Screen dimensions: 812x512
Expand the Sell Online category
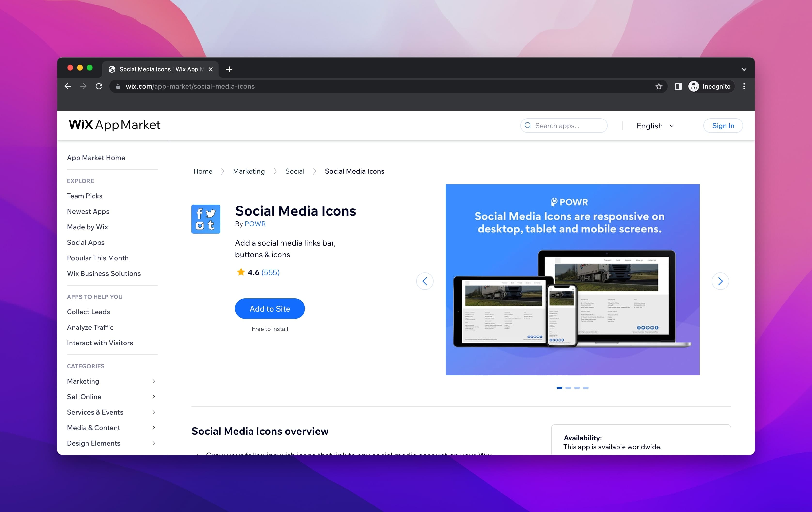(154, 396)
